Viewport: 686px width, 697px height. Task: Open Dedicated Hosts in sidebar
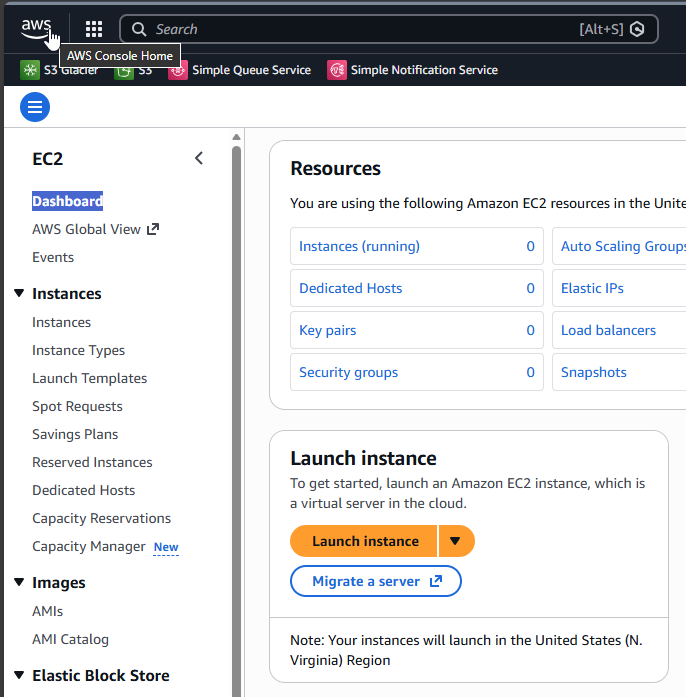click(x=84, y=490)
